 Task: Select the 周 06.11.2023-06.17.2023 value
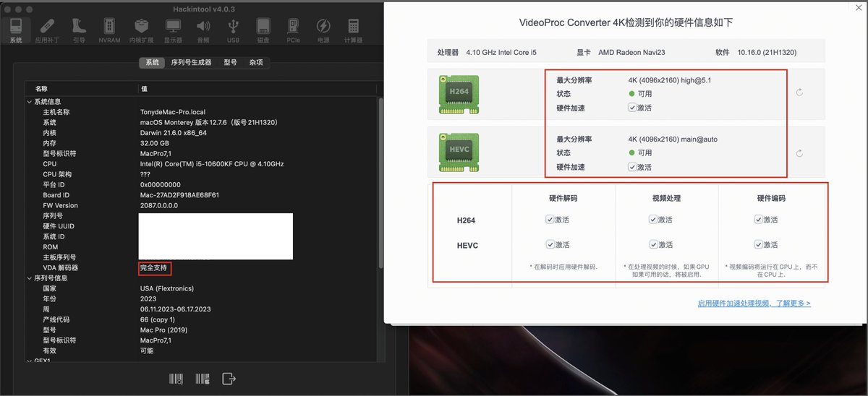click(x=175, y=309)
